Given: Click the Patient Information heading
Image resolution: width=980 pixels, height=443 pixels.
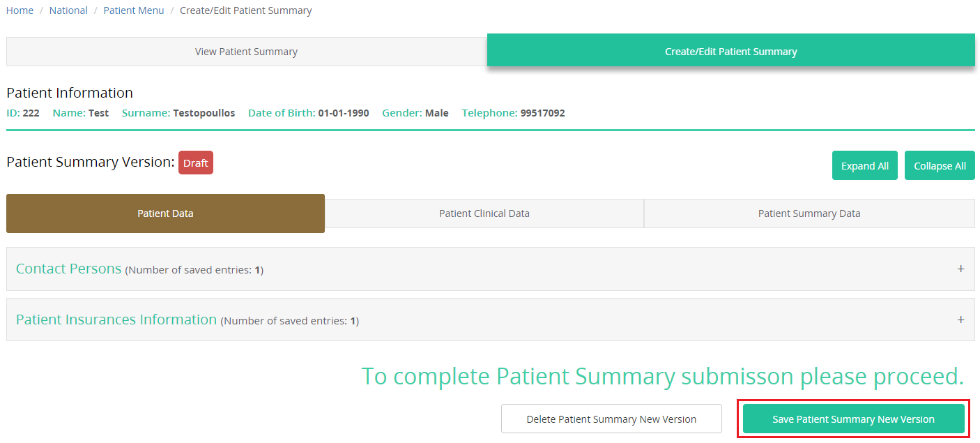Looking at the screenshot, I should coord(70,93).
